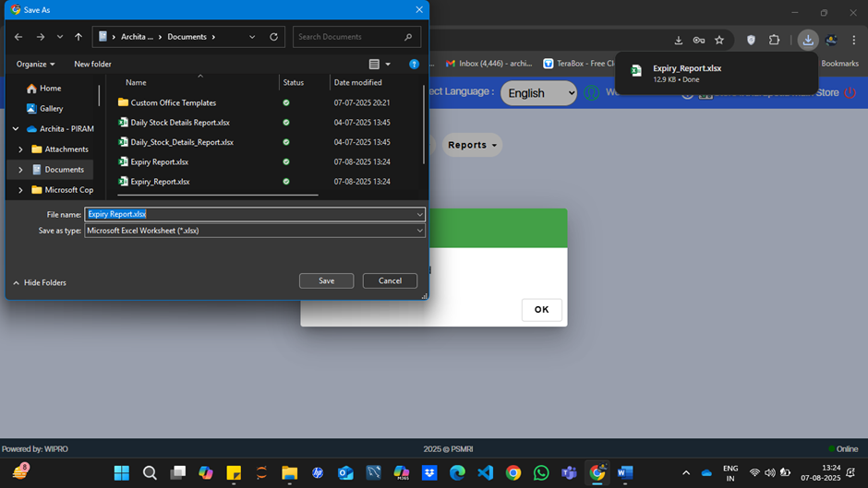Screen dimensions: 868x488
Task: Bookmark this page with the star icon
Action: point(719,41)
